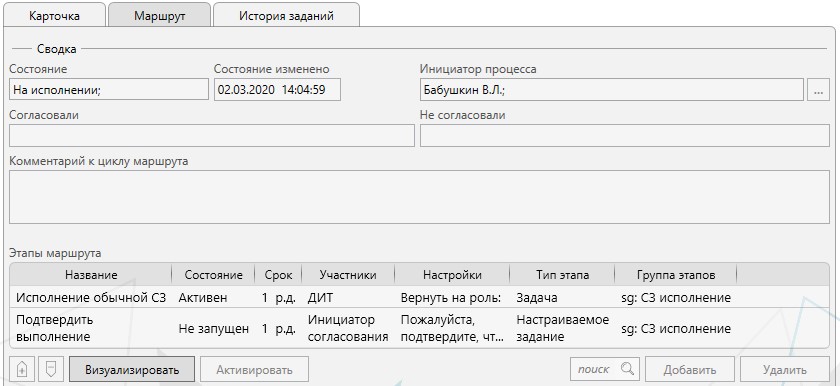
Task: Click the Визуализировать button
Action: click(x=132, y=369)
